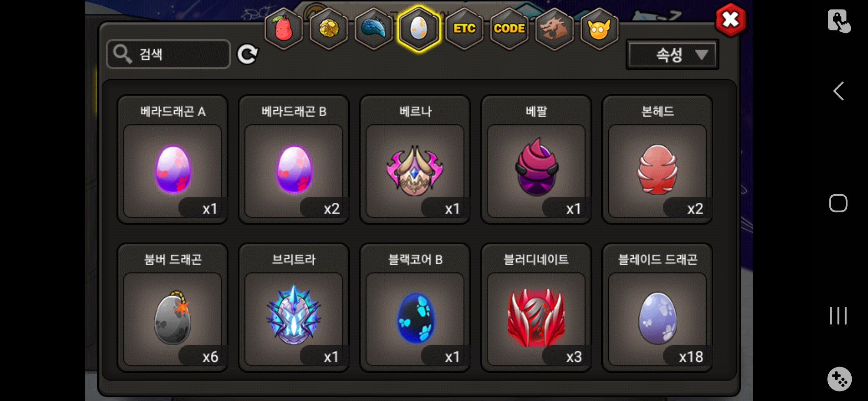Refresh the item list with reload icon

248,55
